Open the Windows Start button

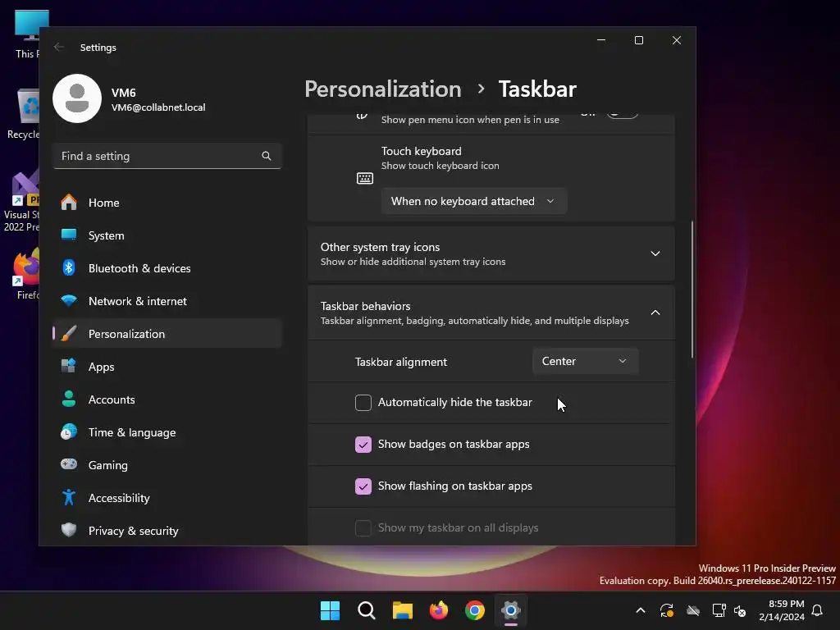tap(330, 610)
